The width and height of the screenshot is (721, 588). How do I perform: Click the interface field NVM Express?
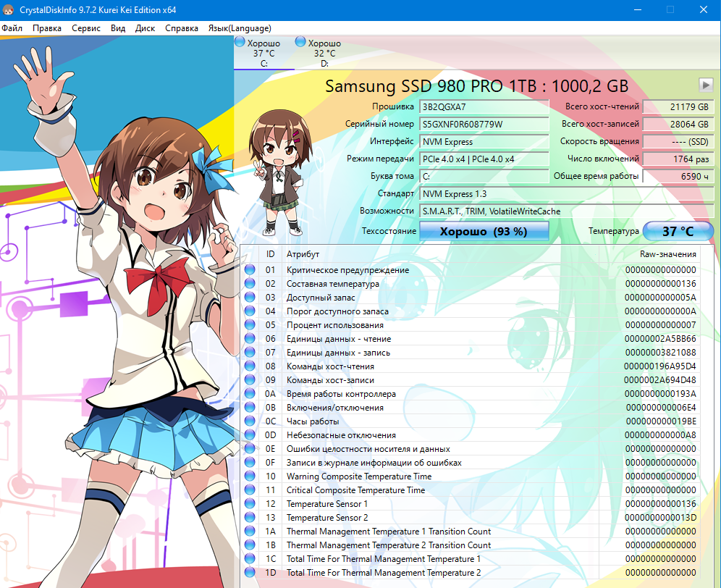coord(484,142)
